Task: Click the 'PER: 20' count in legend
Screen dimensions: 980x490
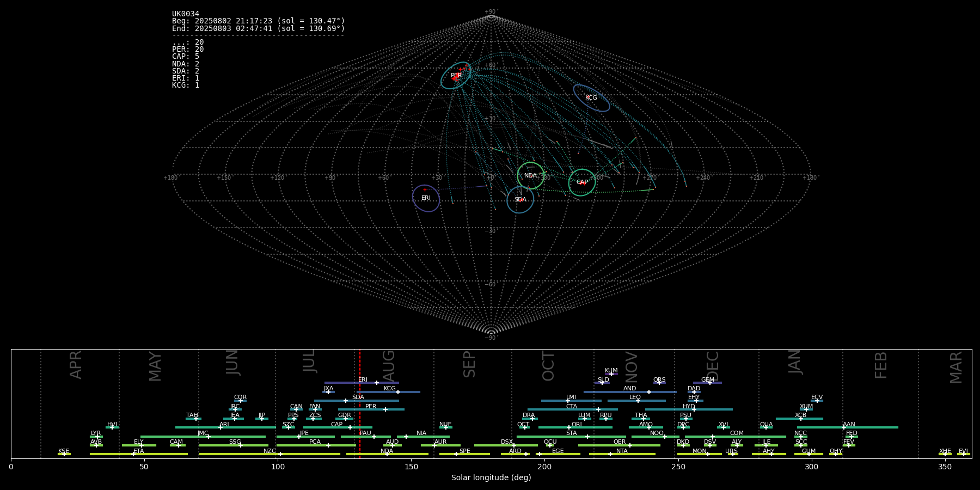Action: tap(188, 50)
